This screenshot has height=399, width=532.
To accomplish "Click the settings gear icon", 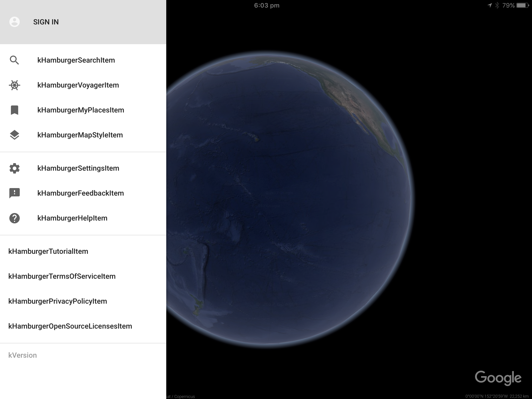I will (14, 168).
